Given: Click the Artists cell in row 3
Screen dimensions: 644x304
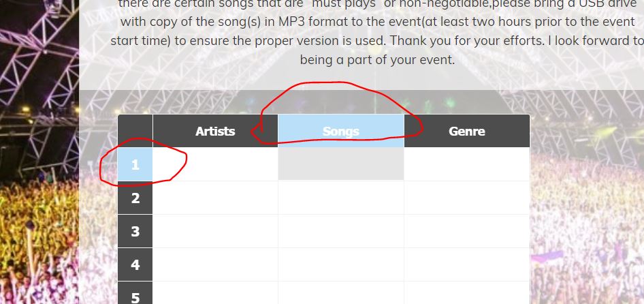Looking at the screenshot, I should click(x=215, y=231).
